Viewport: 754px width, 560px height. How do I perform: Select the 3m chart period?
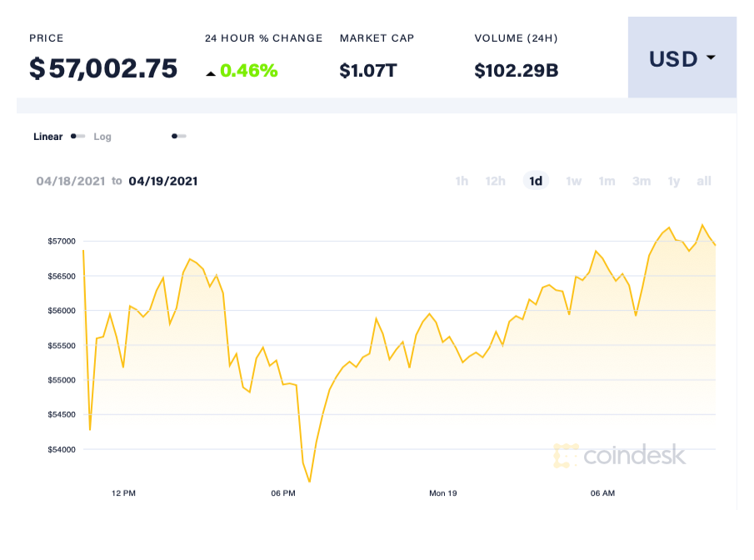[641, 181]
